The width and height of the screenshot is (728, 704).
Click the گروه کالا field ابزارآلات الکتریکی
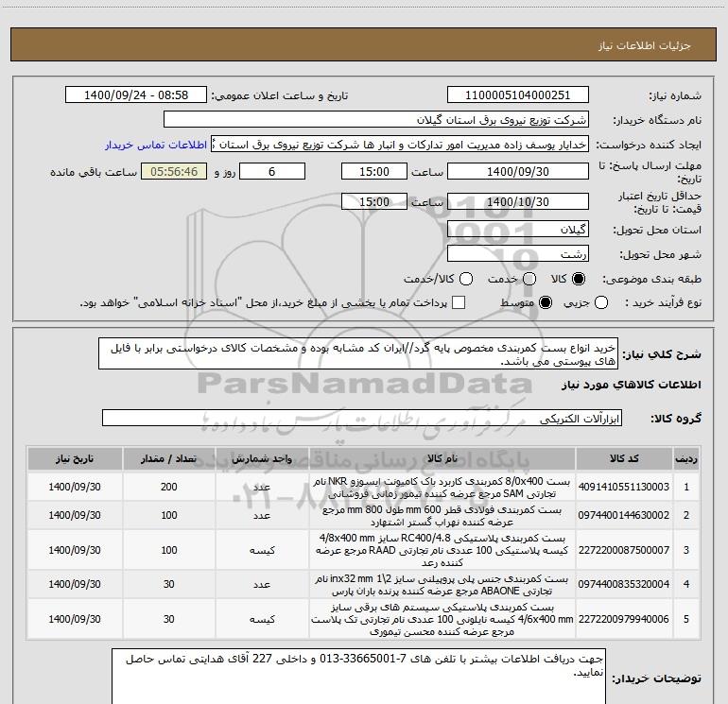362,418
